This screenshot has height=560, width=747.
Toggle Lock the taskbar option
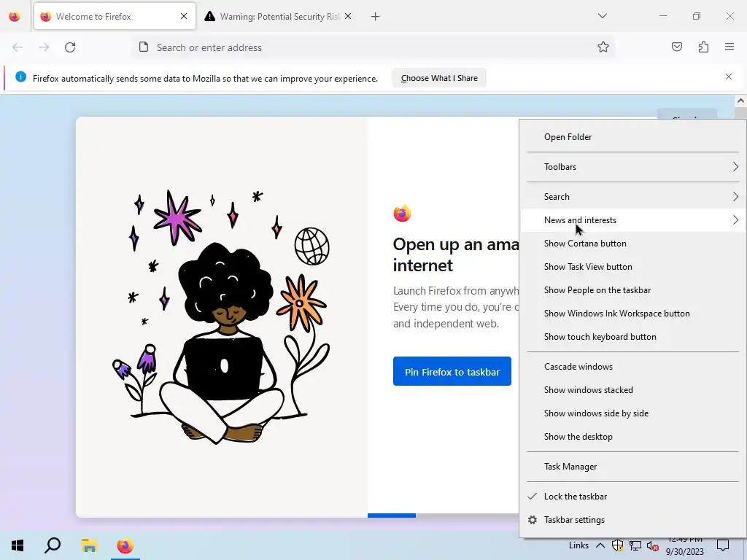(x=632, y=497)
